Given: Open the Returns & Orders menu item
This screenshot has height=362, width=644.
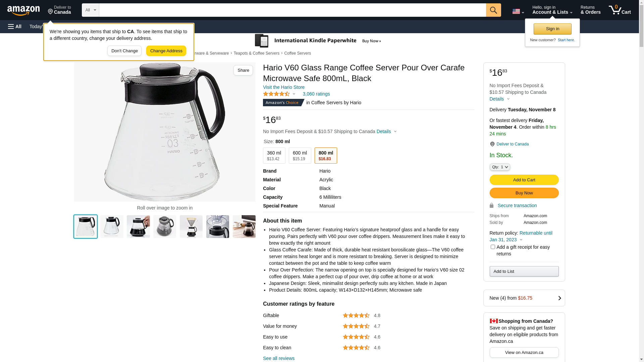Looking at the screenshot, I should (590, 10).
